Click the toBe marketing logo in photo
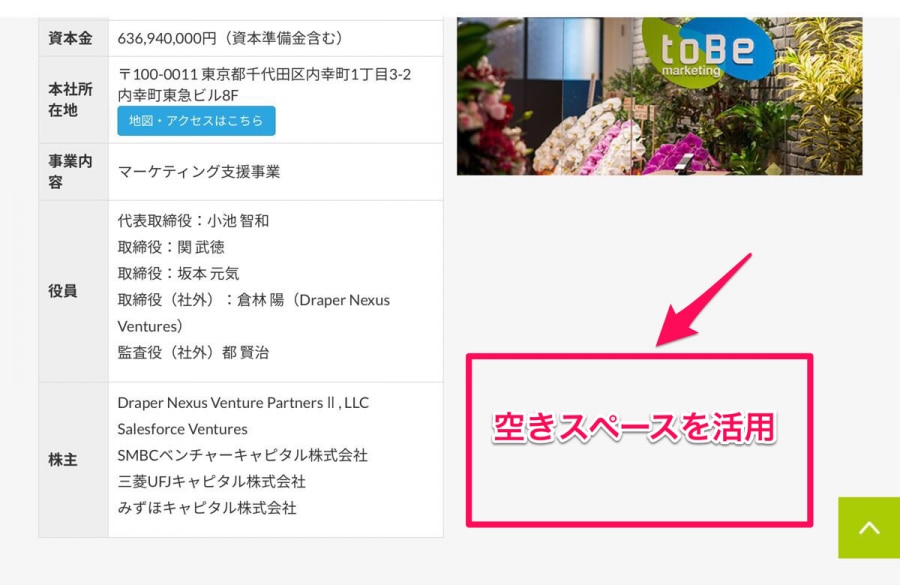The image size is (900, 585). tap(707, 52)
